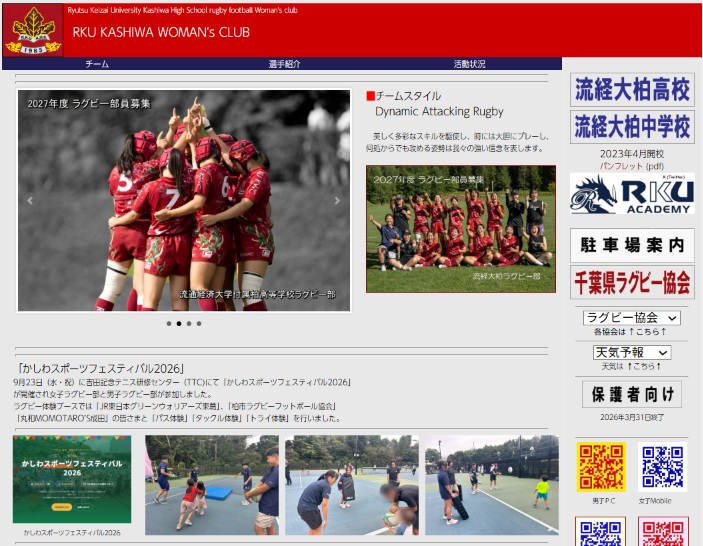Click the bottom-row pink QR code
Viewport: 703px width, 546px height.
pos(663,531)
